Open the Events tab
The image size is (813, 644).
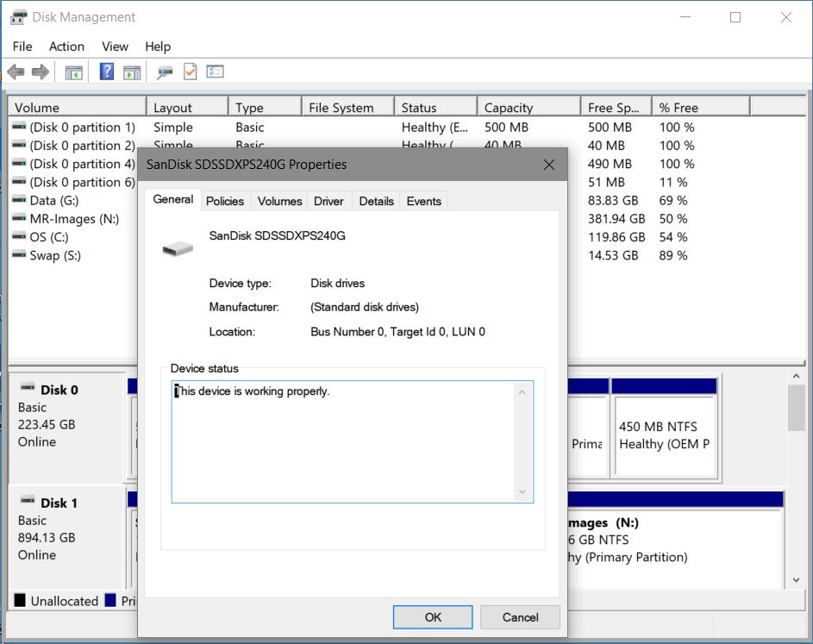point(423,201)
